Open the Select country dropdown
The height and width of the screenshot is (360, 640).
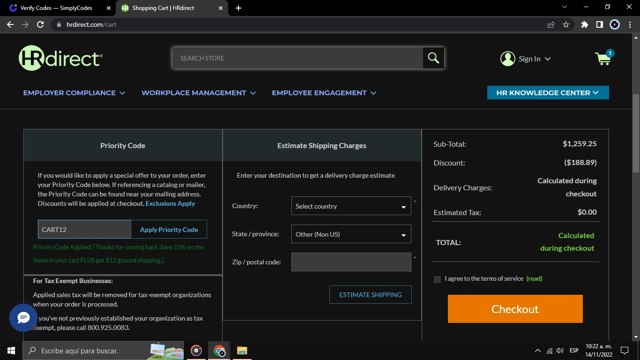[x=351, y=206]
